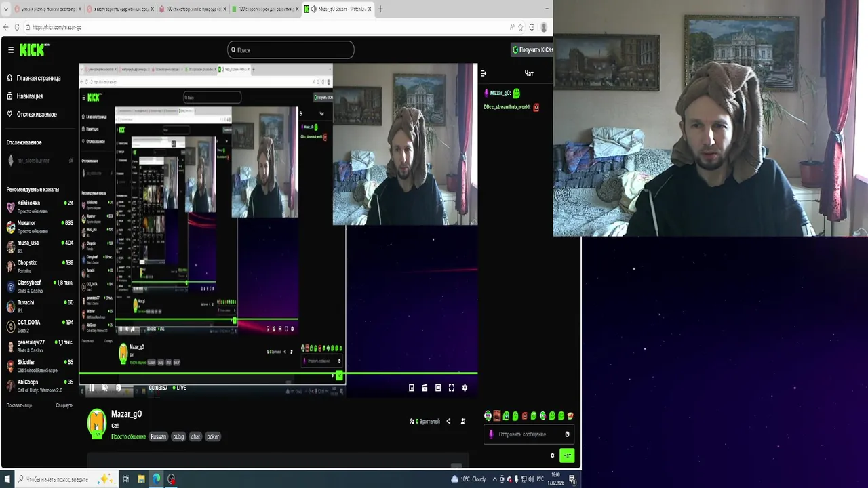Open Windows Start menu

(x=6, y=479)
